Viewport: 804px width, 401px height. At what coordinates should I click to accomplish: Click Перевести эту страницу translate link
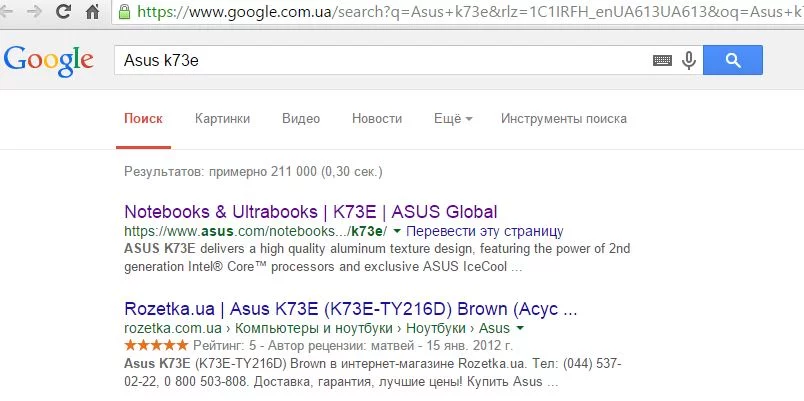pyautogui.click(x=485, y=231)
